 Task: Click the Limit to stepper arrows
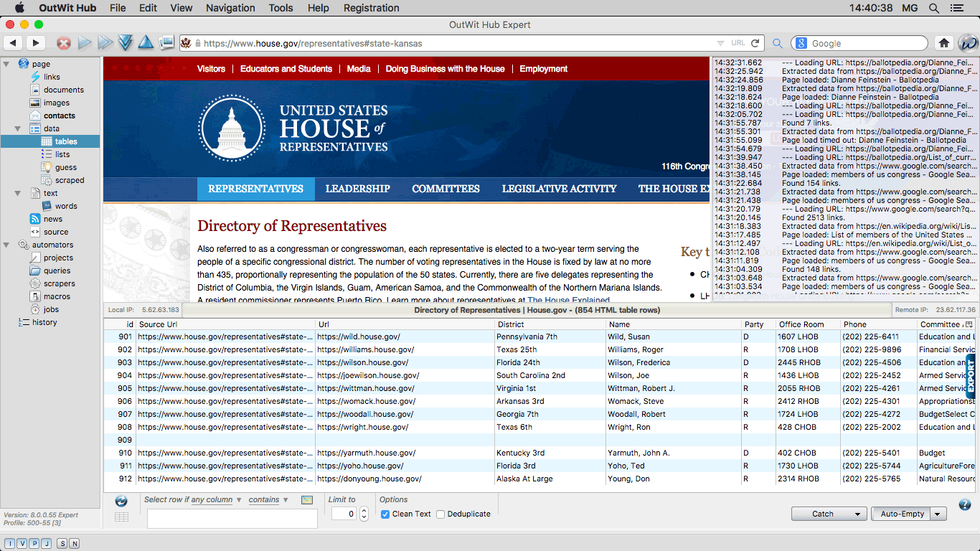(x=364, y=514)
